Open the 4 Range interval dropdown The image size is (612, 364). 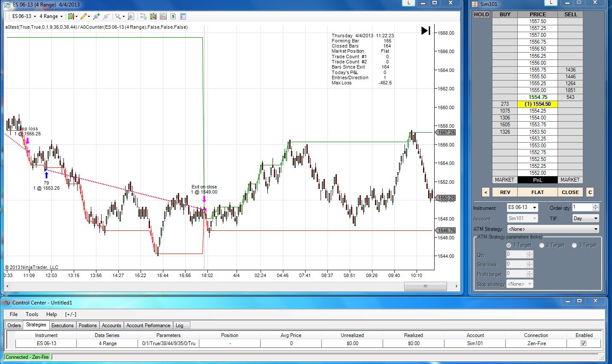[51, 16]
